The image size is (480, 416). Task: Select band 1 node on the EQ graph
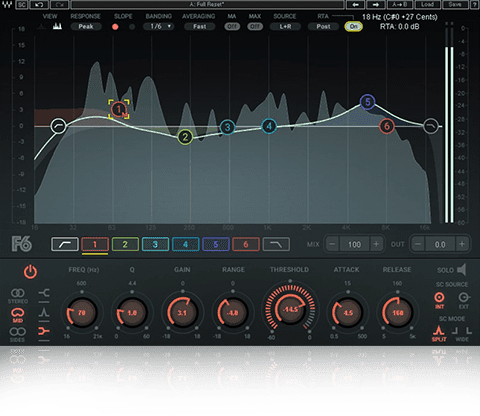(119, 109)
